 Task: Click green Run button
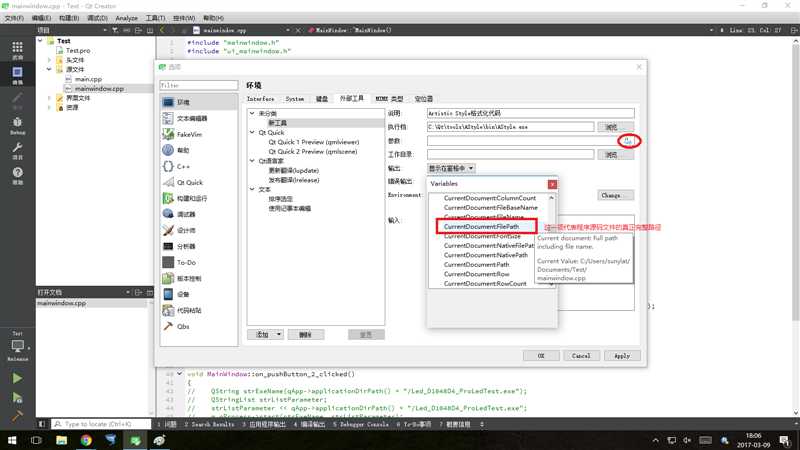pyautogui.click(x=17, y=378)
